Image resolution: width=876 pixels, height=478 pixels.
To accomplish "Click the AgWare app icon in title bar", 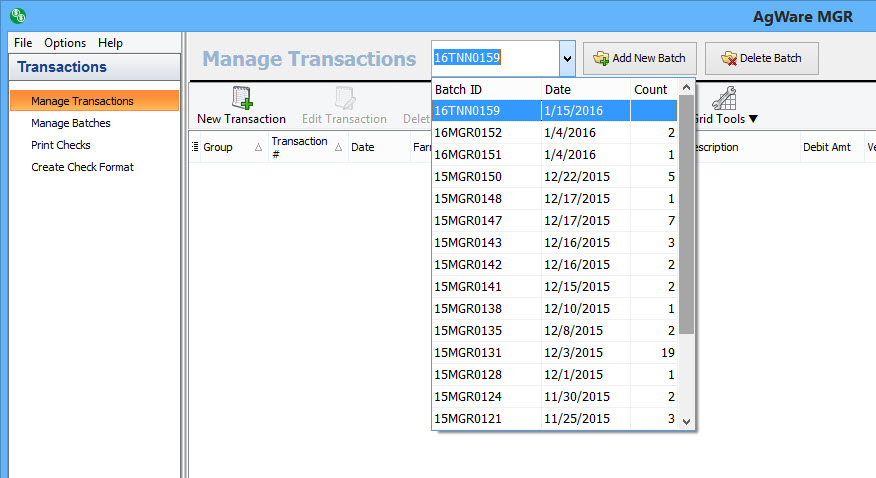I will click(x=17, y=16).
